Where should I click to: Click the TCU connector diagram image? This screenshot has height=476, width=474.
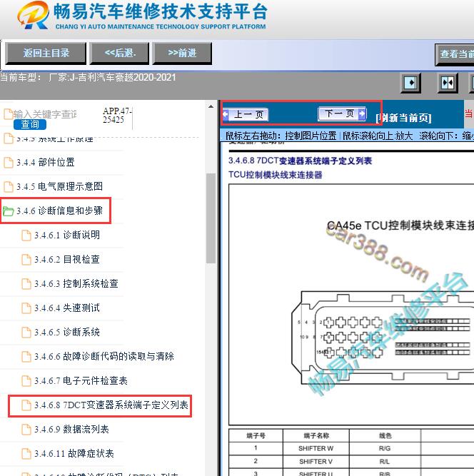click(351, 305)
